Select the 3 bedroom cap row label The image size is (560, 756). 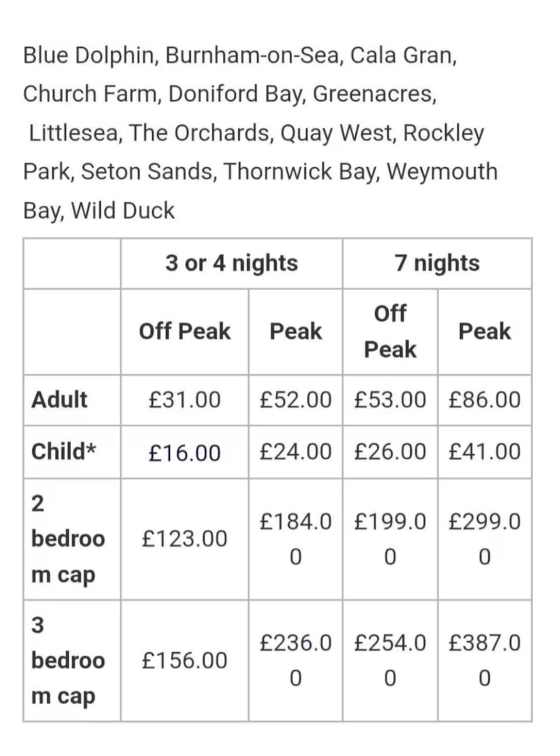[68, 660]
